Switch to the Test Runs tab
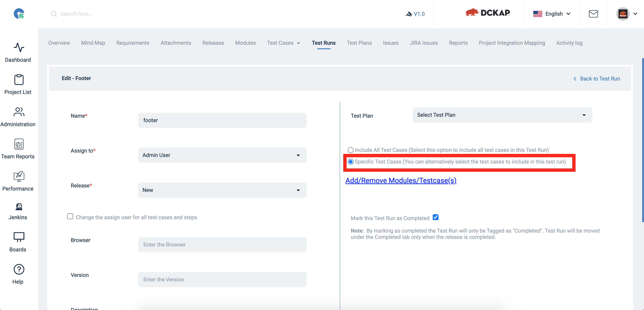644x310 pixels. (324, 43)
